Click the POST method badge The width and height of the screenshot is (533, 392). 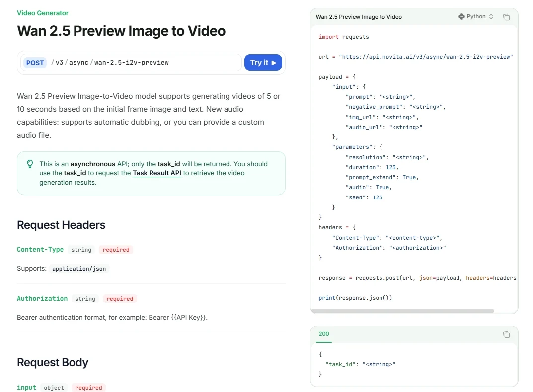click(35, 63)
